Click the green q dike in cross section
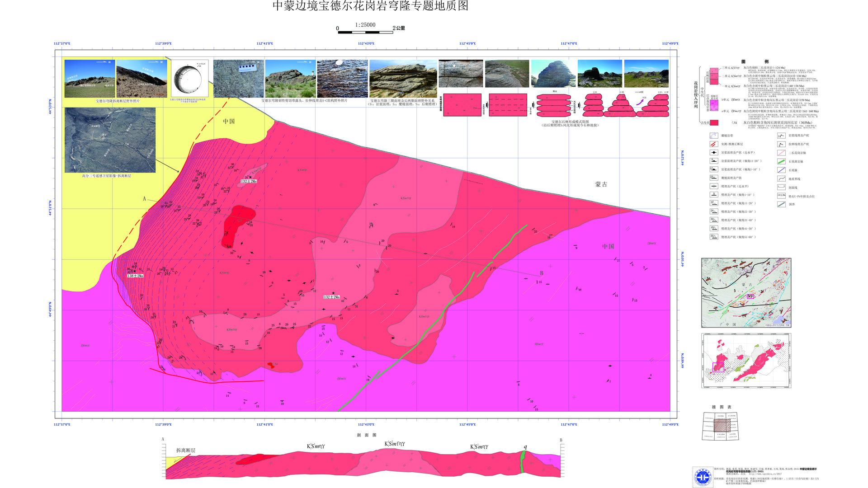This screenshot has height=488, width=868. 523,461
